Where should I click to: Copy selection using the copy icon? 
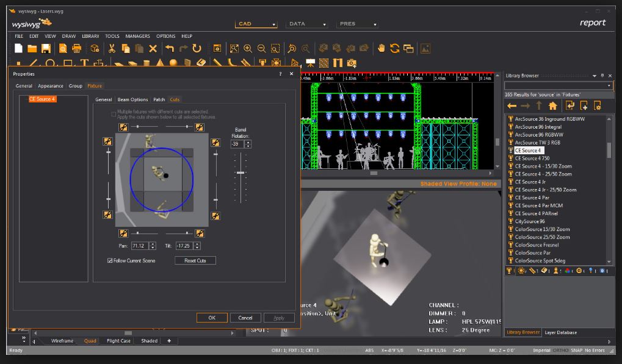click(126, 48)
